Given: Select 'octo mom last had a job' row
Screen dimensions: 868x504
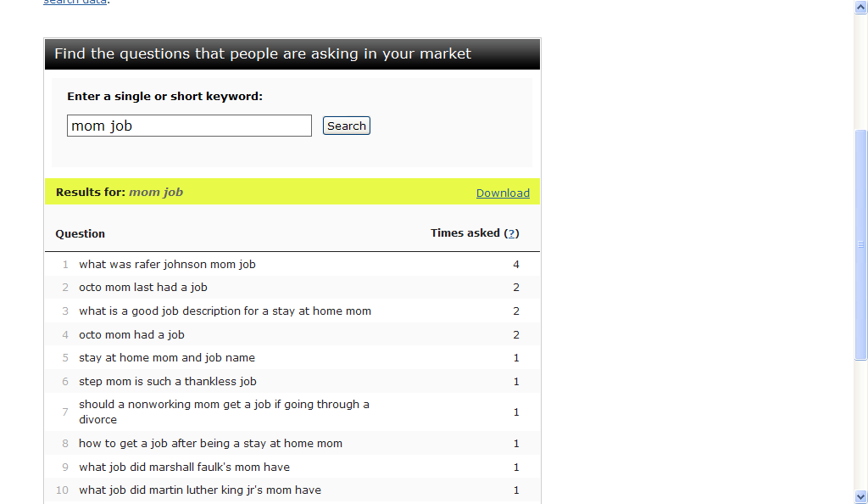Looking at the screenshot, I should (143, 287).
